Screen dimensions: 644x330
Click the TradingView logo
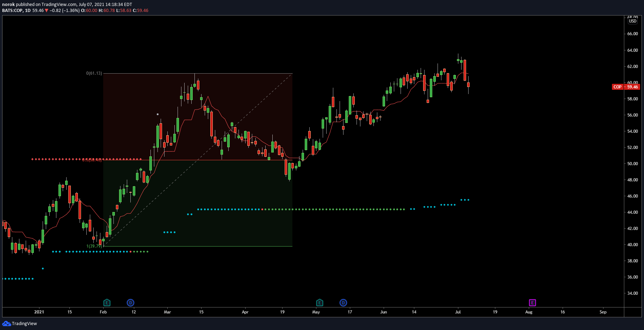coord(20,323)
